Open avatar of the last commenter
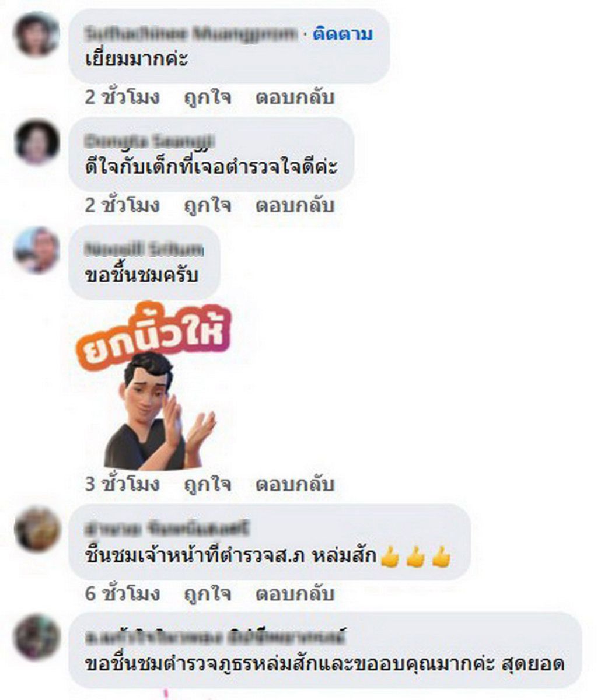Viewport: 615px width, 700px height. 37,637
